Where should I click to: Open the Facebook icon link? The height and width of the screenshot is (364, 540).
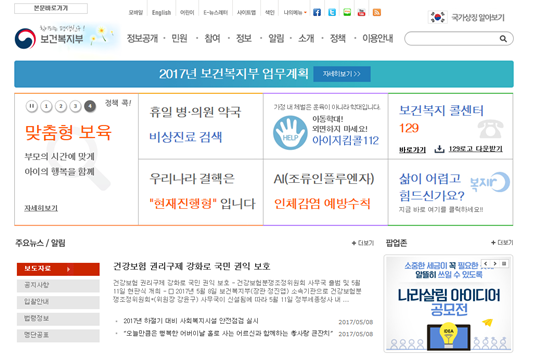click(x=317, y=12)
